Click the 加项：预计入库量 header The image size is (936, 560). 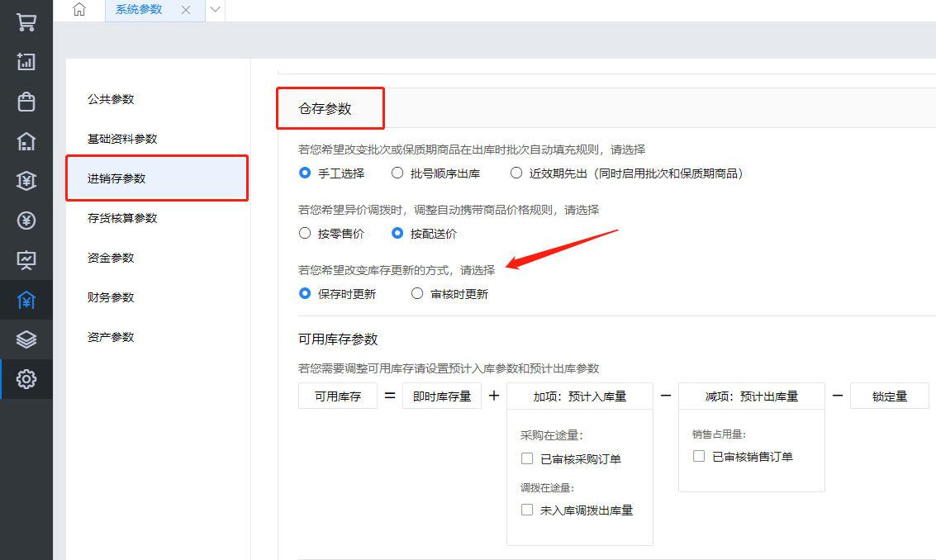coord(580,396)
